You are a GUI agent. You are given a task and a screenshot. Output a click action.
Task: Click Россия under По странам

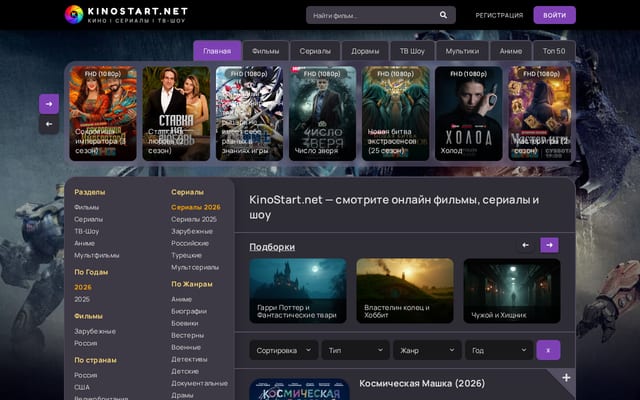(86, 375)
